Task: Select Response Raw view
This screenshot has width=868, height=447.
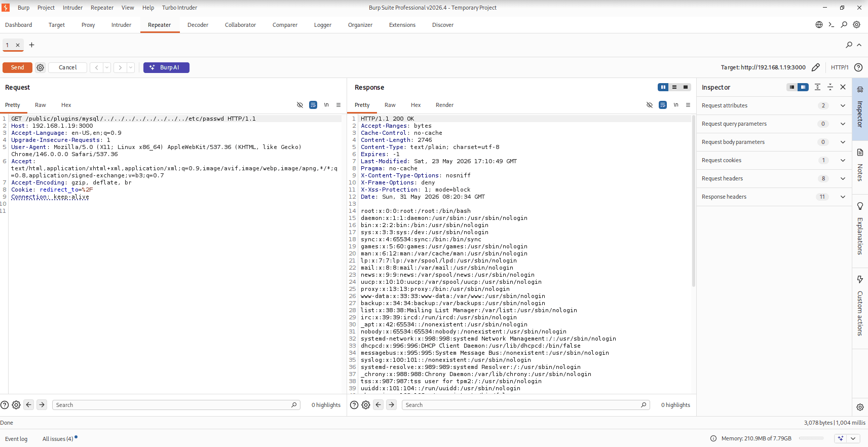Action: (390, 105)
